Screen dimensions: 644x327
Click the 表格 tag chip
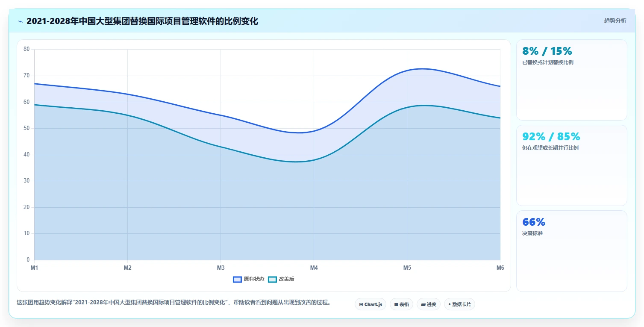coord(401,304)
